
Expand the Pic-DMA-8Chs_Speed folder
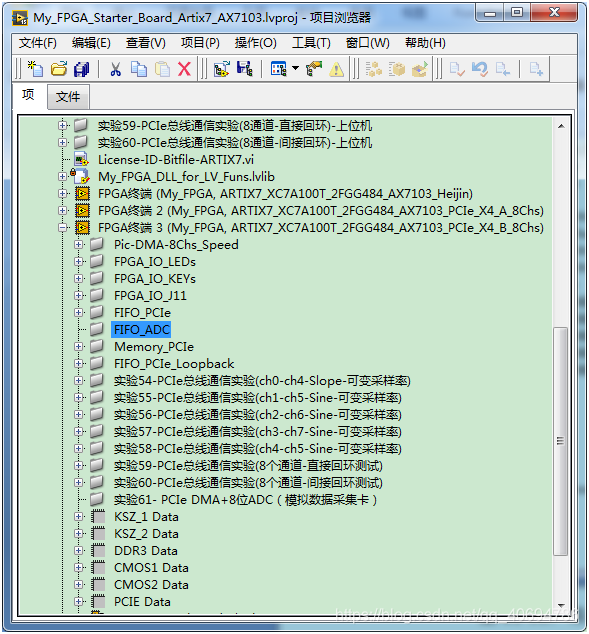78,245
